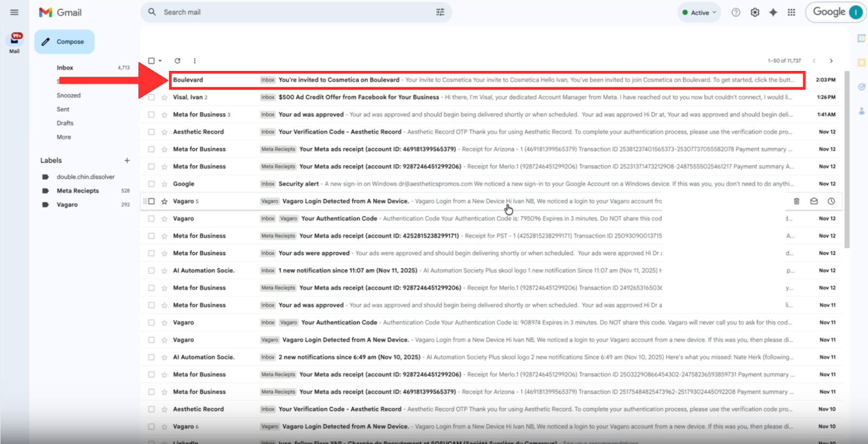
Task: Click the mail list scrollbar
Action: (x=847, y=159)
